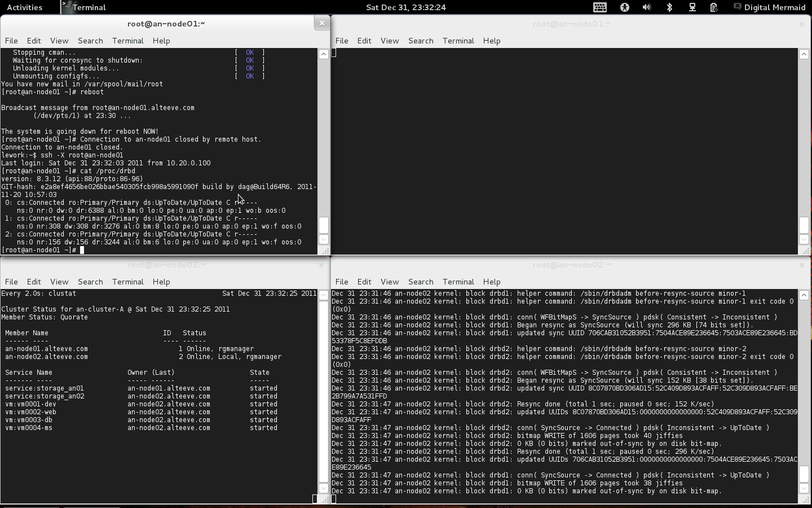Click scroll-up arrow in bottom-left terminal scrollbar
The image size is (812, 508).
324,295
